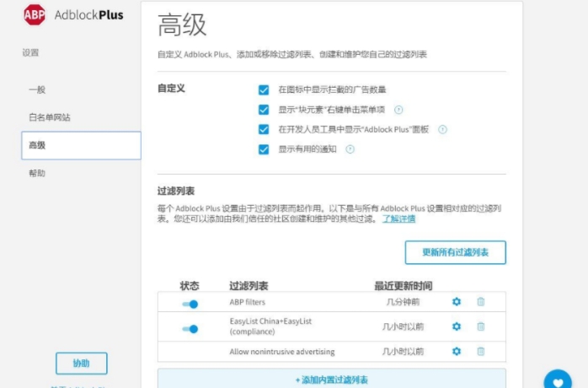Toggle 显示有用的通知 checkbox

(x=264, y=149)
